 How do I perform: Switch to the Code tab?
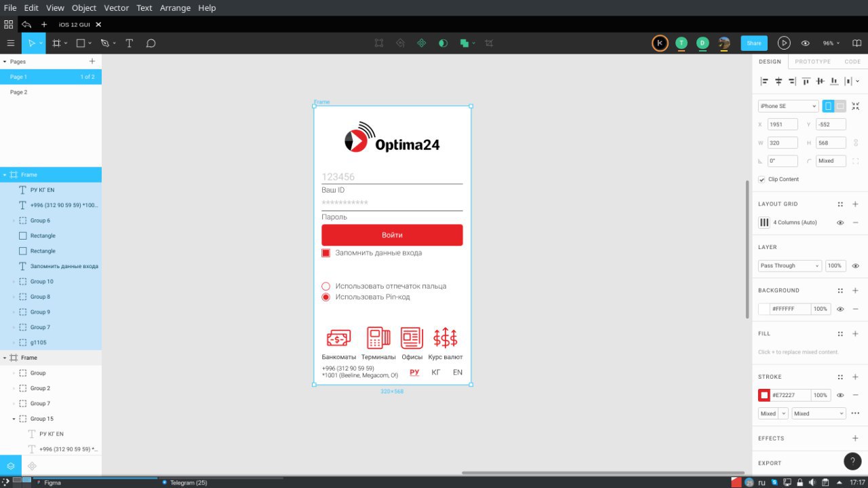852,62
